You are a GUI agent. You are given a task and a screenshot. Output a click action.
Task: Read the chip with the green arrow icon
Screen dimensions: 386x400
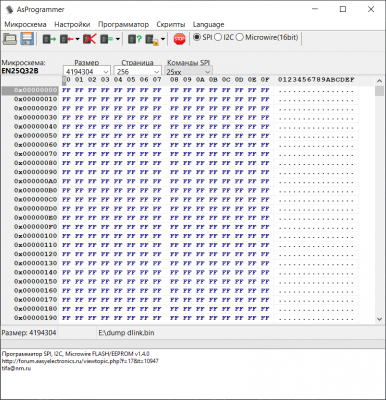click(49, 39)
